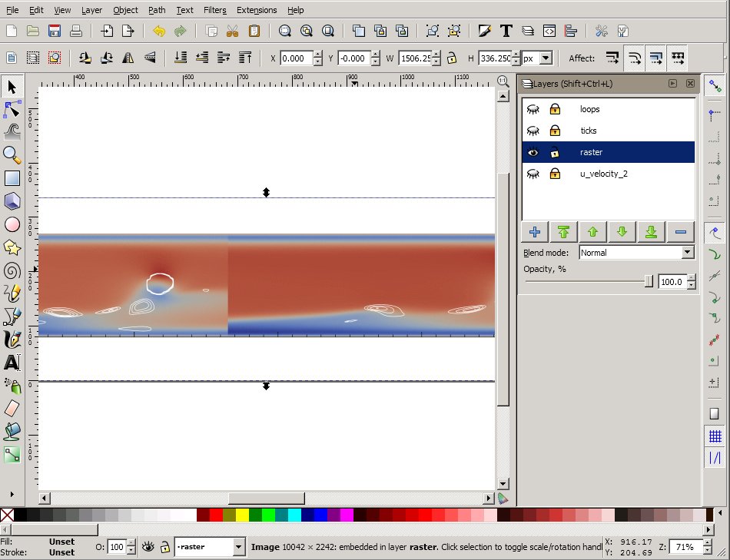The image size is (730, 560).
Task: Select the Zoom magnifier tool
Action: (x=12, y=155)
